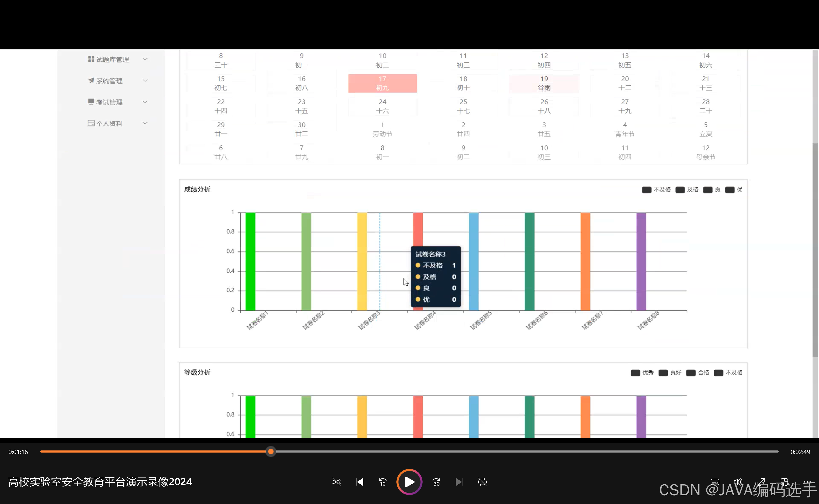
Task: Open the volume speaker control
Action: (738, 482)
